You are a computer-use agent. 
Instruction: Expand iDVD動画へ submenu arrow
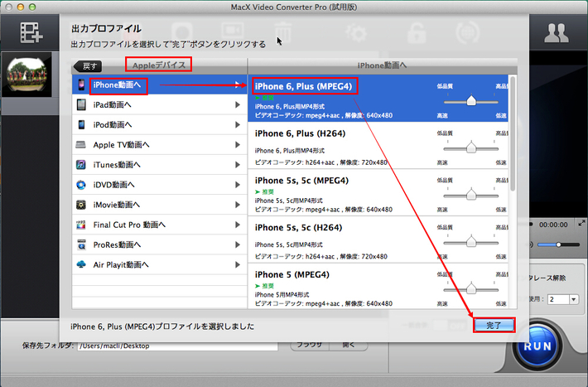pos(238,185)
